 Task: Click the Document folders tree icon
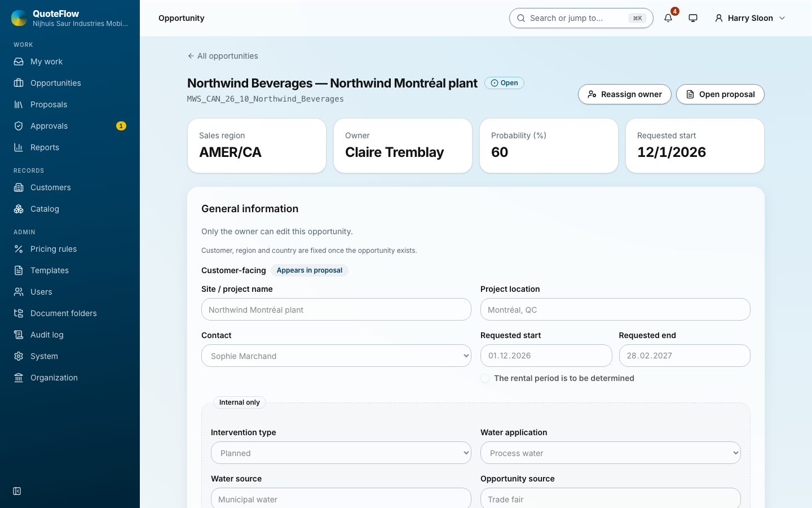coord(19,313)
